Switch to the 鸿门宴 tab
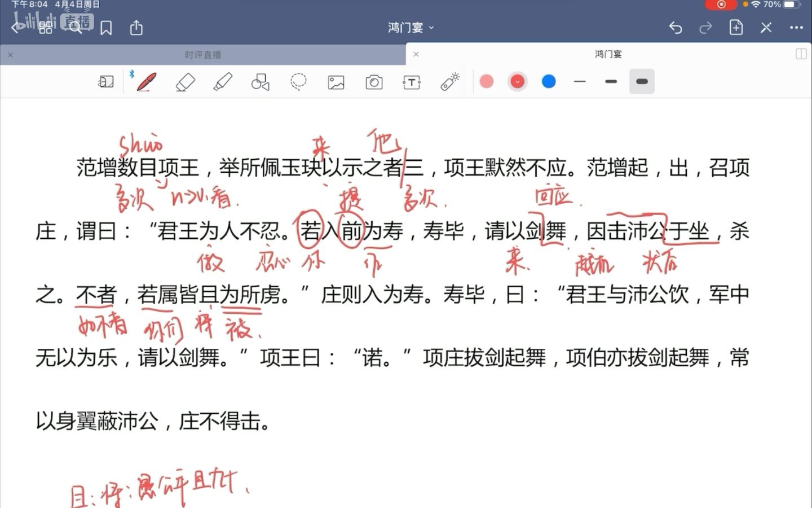 tap(608, 54)
